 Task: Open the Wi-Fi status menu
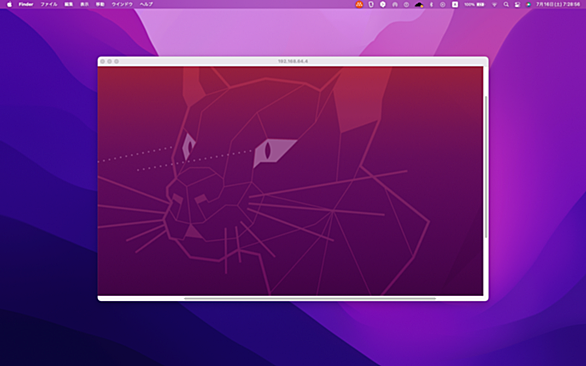(494, 4)
